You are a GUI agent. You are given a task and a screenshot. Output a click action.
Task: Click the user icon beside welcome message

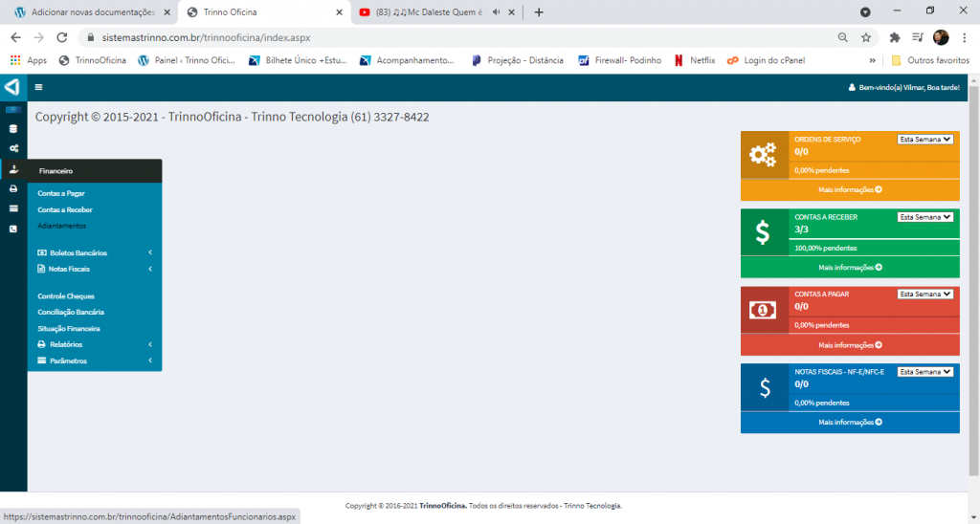(x=851, y=87)
